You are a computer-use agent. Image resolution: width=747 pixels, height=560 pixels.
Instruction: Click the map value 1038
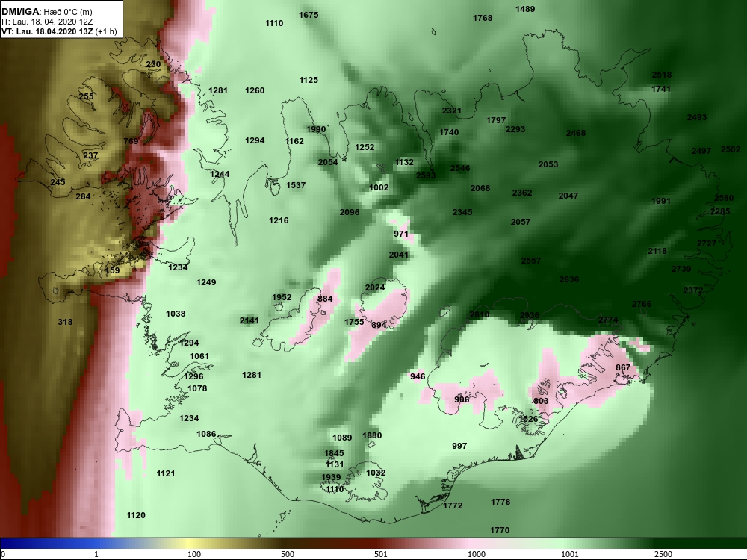point(176,314)
